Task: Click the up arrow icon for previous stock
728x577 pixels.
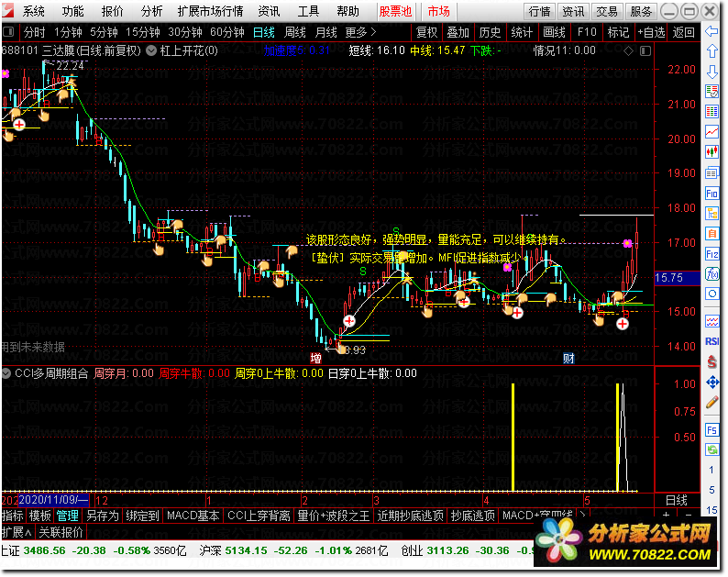Action: click(711, 50)
